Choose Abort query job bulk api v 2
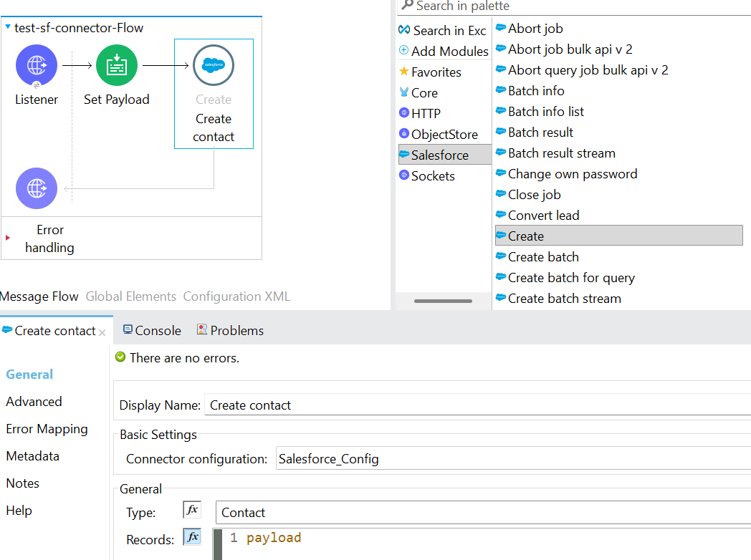 581,70
